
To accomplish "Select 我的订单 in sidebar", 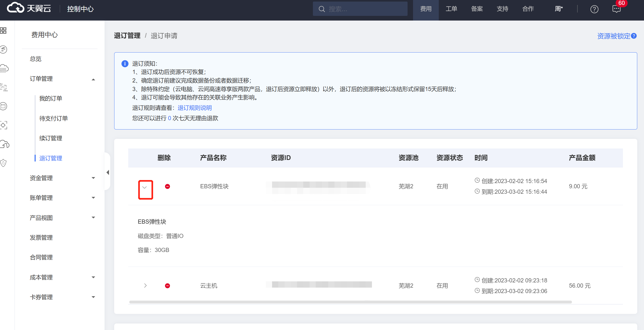I will point(51,99).
